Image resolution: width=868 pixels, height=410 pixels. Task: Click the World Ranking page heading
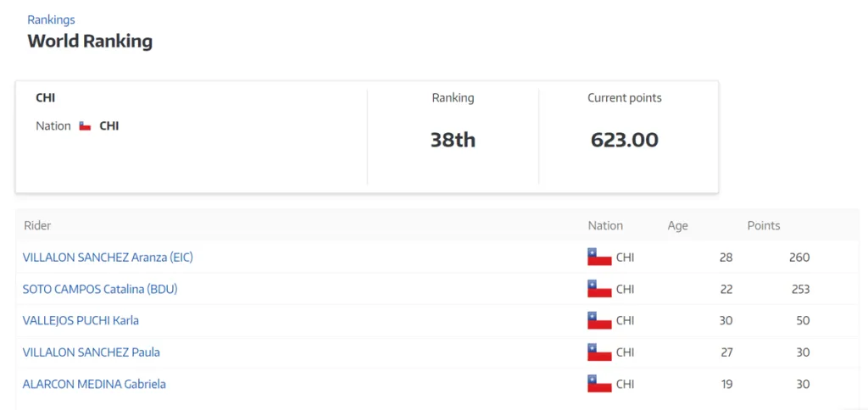pyautogui.click(x=90, y=41)
